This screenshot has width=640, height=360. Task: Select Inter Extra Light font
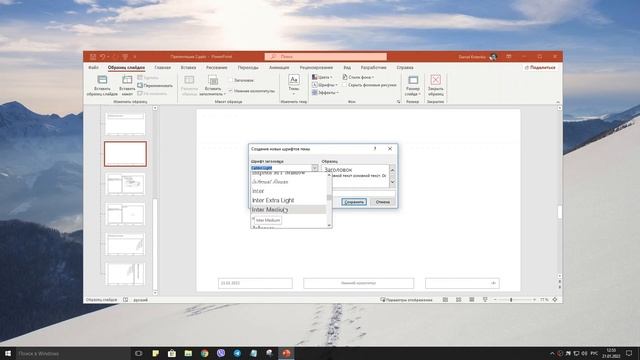point(289,200)
